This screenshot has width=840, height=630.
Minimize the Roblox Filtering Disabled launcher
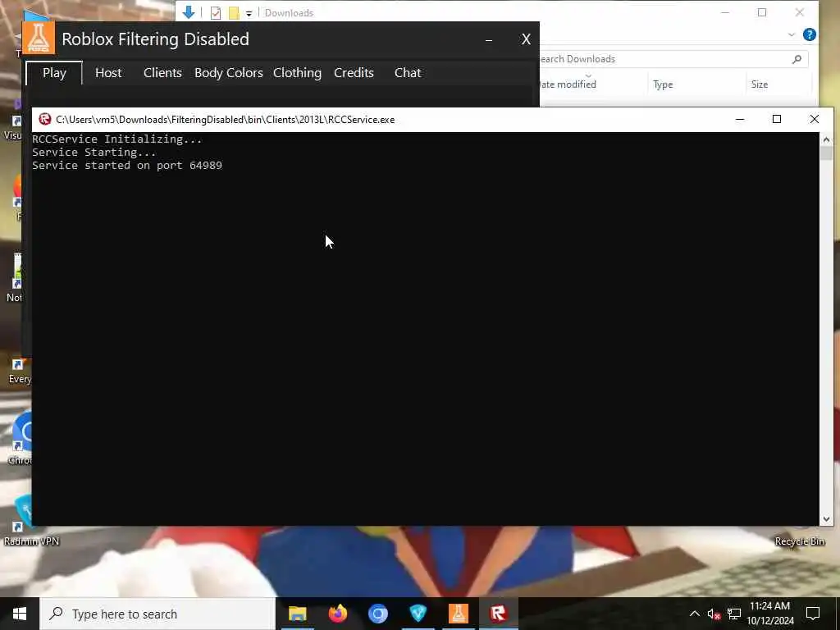tap(489, 39)
